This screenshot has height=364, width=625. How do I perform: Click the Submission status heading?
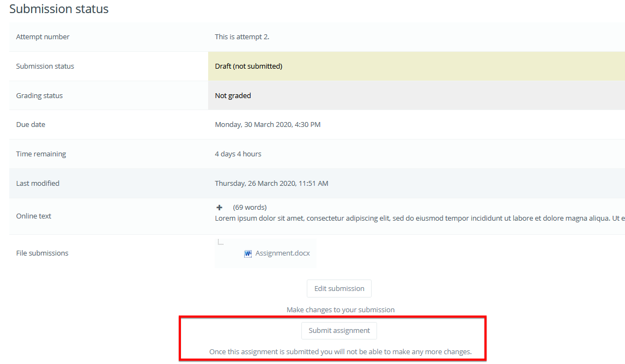point(59,9)
